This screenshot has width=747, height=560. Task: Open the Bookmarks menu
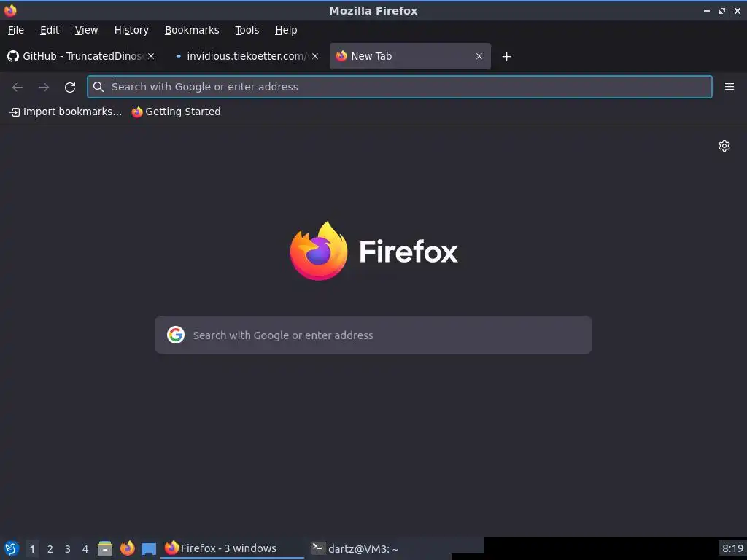pyautogui.click(x=192, y=30)
